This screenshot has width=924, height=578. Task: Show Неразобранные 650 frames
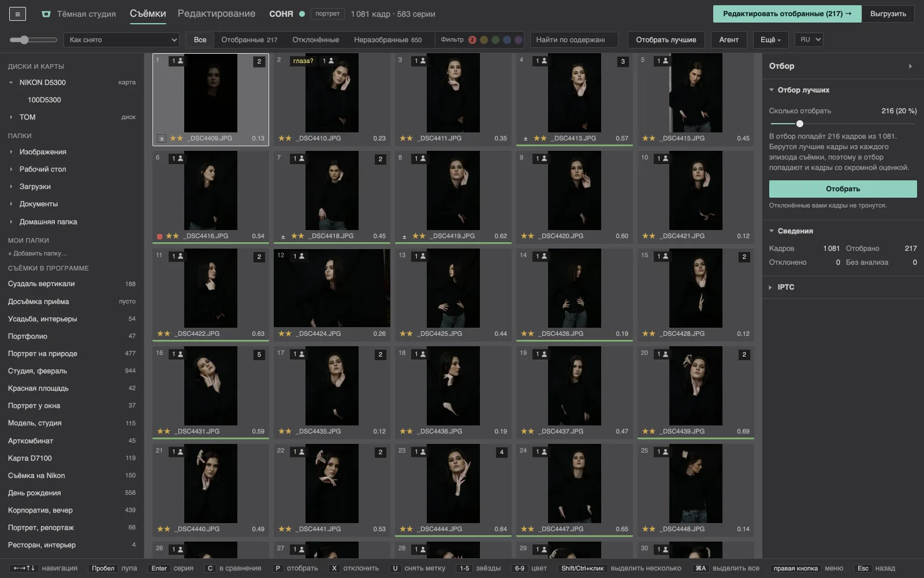pos(388,40)
